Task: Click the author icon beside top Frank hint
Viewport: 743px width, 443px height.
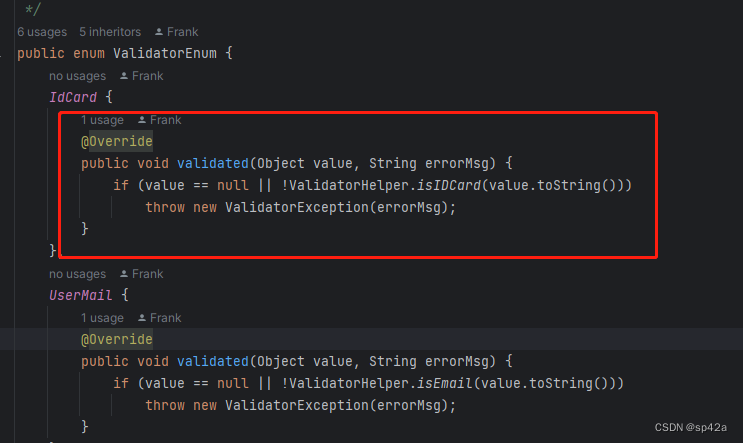Action: [159, 32]
